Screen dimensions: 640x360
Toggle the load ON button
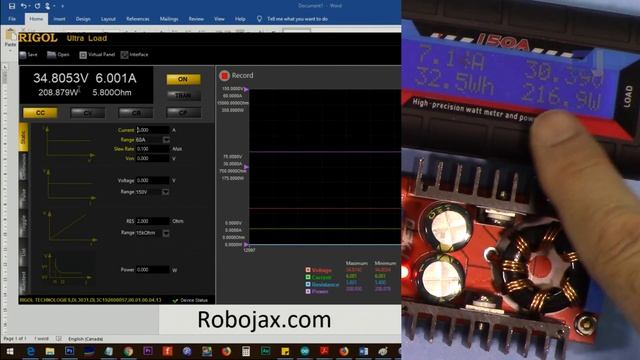coord(183,79)
